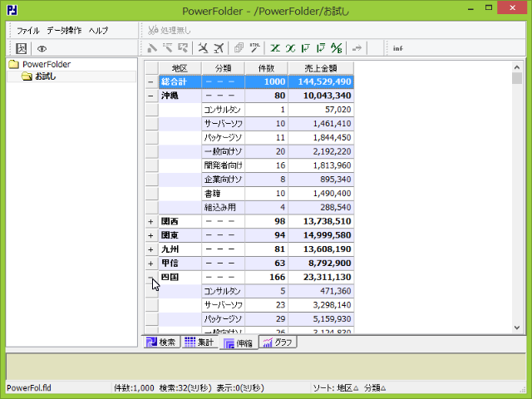
Task: Click the vertical scrollbar thumb
Action: tap(517, 78)
